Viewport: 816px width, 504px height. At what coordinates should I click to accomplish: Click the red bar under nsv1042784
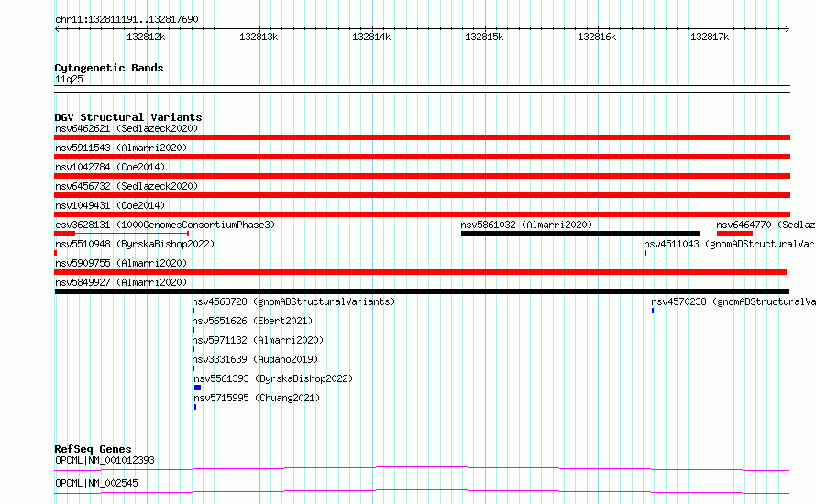tap(422, 176)
